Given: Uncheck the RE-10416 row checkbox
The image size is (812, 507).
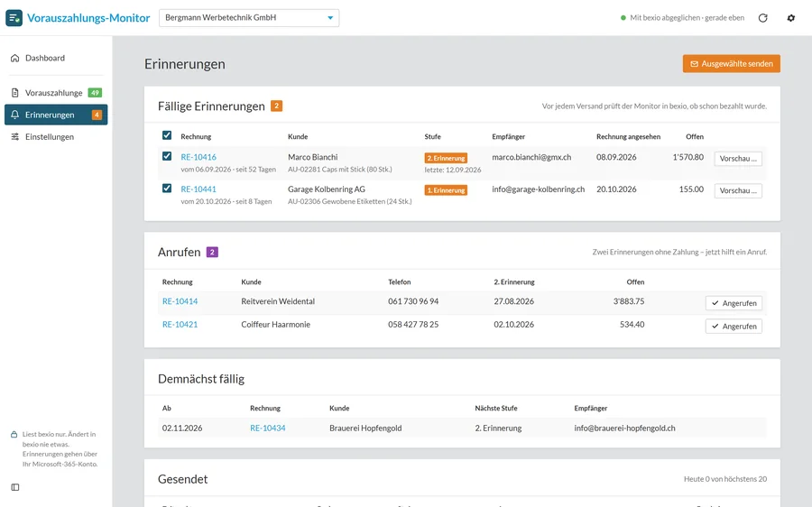Looking at the screenshot, I should tap(167, 156).
